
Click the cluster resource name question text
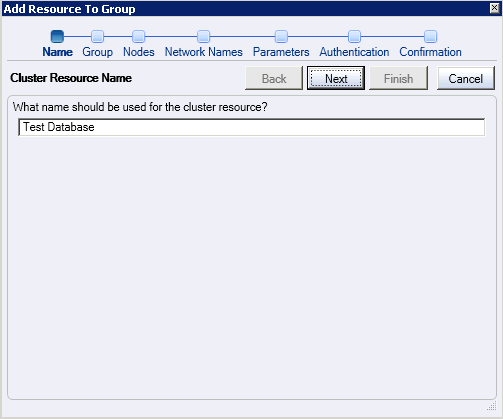click(140, 107)
